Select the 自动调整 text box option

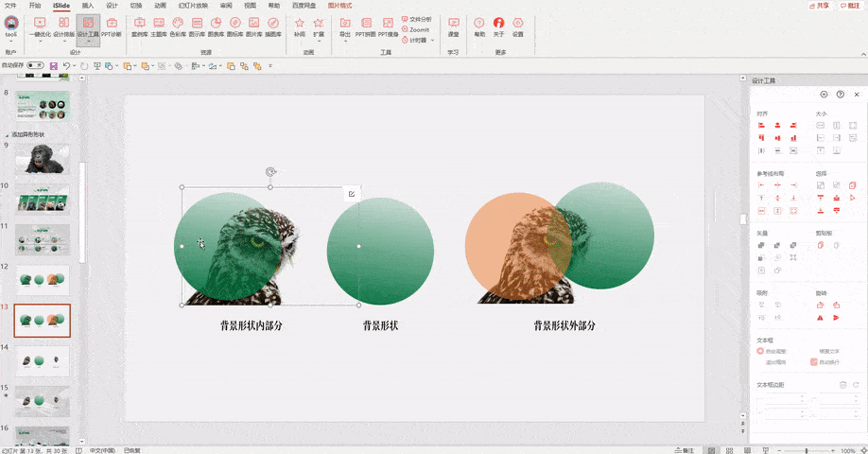tap(772, 351)
